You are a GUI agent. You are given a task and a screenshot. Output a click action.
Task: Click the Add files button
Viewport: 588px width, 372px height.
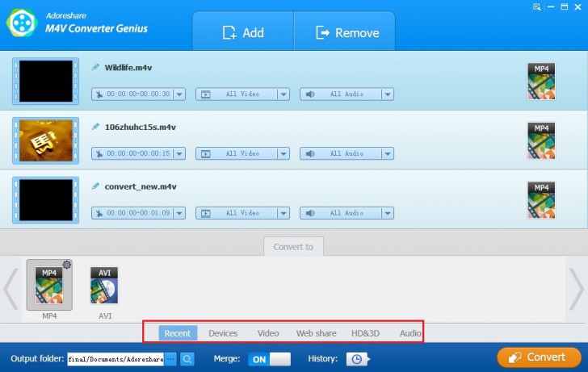(x=243, y=32)
